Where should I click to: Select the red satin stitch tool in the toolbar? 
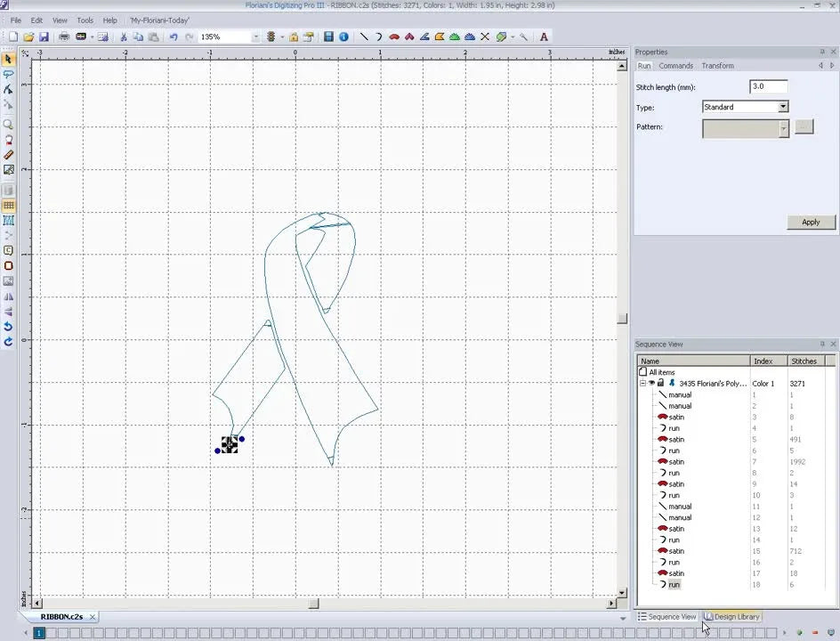(394, 37)
